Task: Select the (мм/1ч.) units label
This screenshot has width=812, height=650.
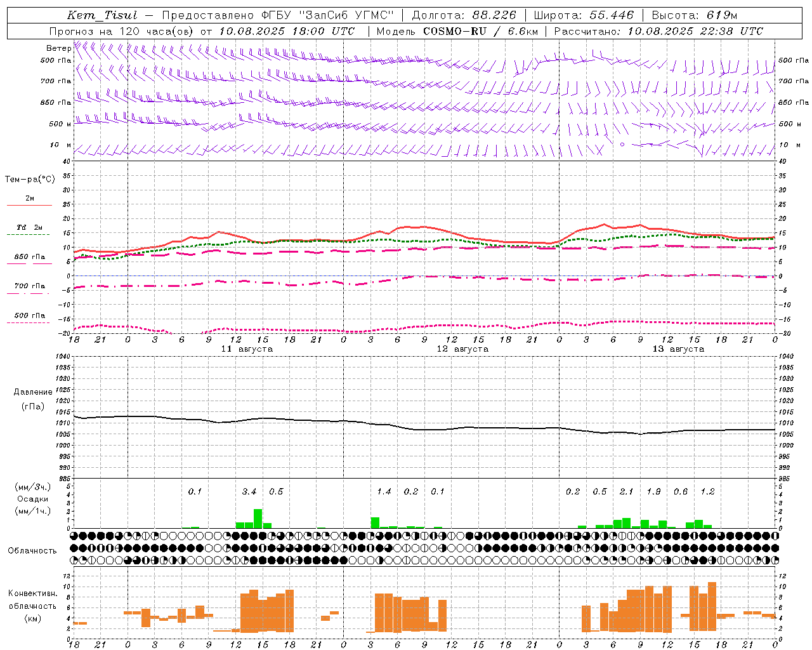Action: click(x=32, y=511)
